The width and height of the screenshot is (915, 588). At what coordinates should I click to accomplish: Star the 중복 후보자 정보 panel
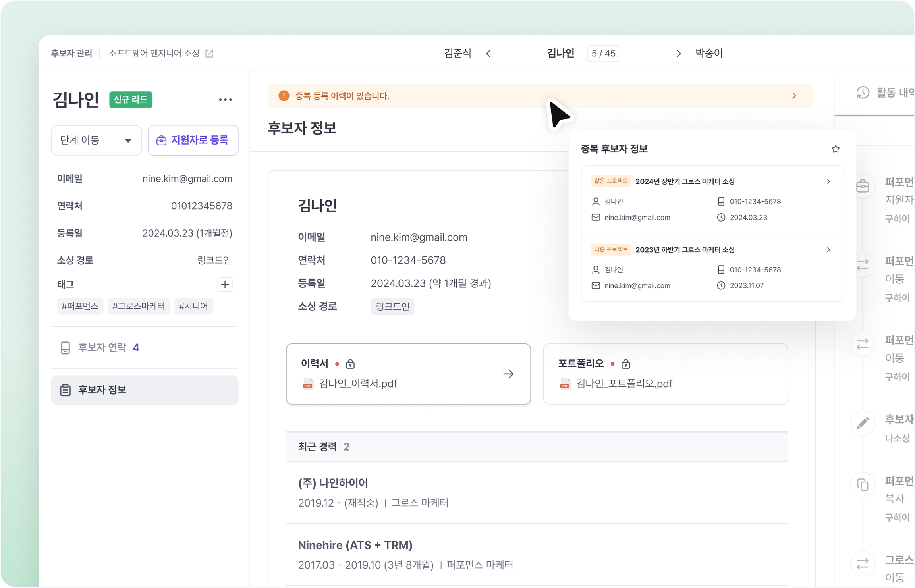(835, 149)
